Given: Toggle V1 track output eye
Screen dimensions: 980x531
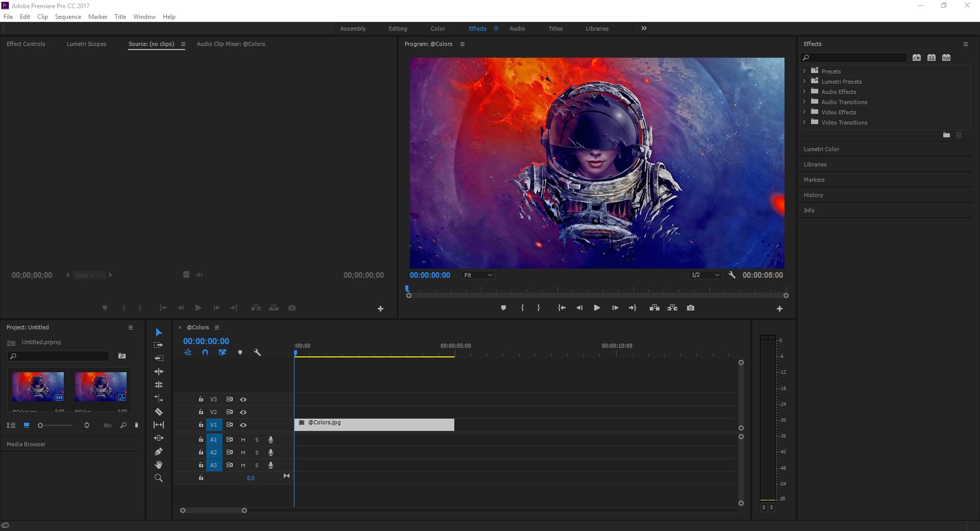Looking at the screenshot, I should [x=243, y=425].
